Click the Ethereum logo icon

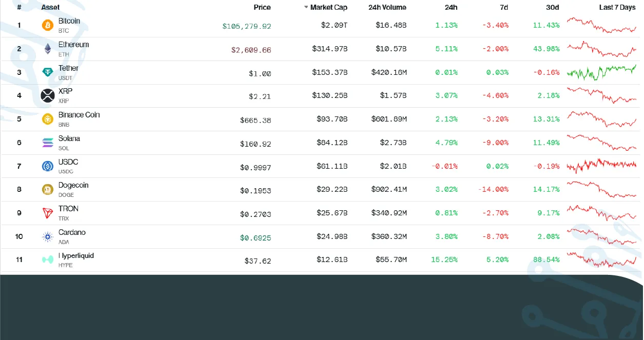click(47, 49)
